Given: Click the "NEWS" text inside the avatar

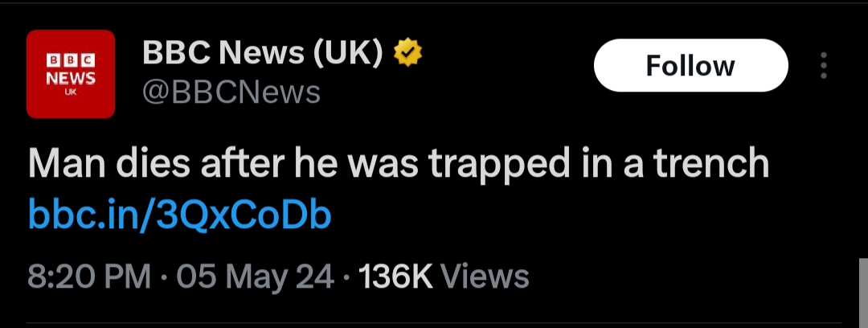Looking at the screenshot, I should point(71,78).
